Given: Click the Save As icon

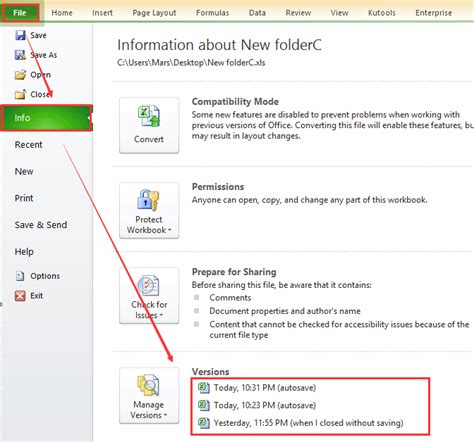Looking at the screenshot, I should point(20,55).
